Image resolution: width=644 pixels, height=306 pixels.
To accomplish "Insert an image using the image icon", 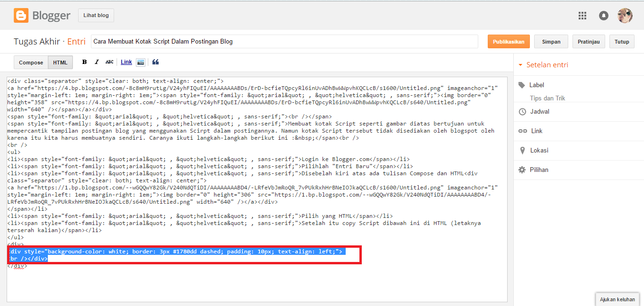I will 140,62.
